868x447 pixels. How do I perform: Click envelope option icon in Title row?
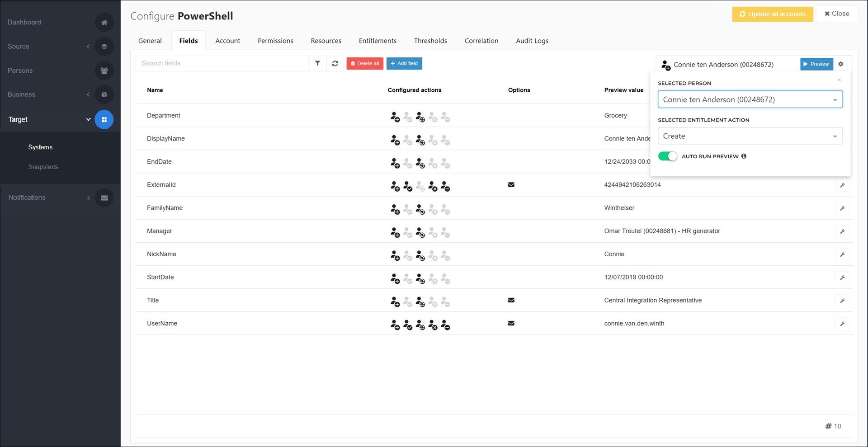(511, 300)
